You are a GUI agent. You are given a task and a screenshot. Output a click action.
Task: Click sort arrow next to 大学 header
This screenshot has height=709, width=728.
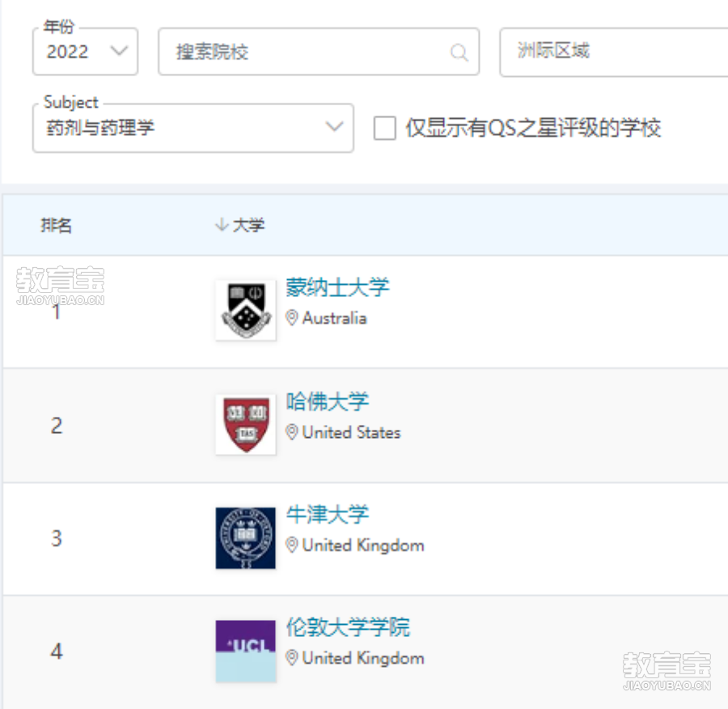pos(222,225)
